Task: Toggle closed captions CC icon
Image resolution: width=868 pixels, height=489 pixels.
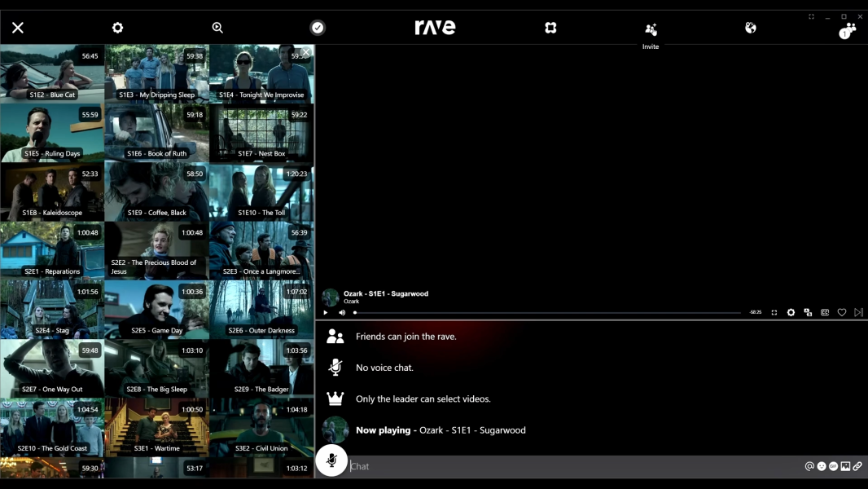Action: [825, 312]
